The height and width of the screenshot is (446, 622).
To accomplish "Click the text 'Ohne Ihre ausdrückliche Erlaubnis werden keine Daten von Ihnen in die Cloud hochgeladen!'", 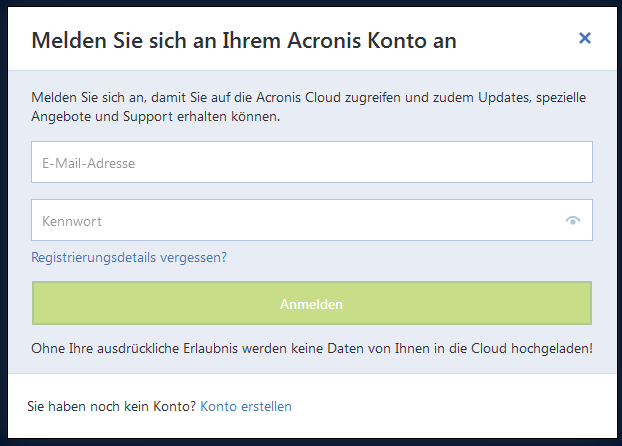I will point(312,348).
